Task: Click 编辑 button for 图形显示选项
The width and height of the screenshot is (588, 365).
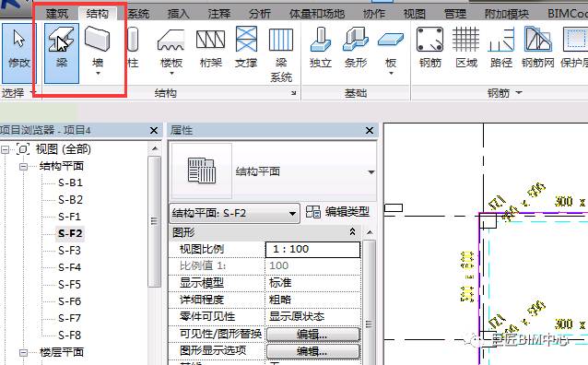Action: pos(312,351)
